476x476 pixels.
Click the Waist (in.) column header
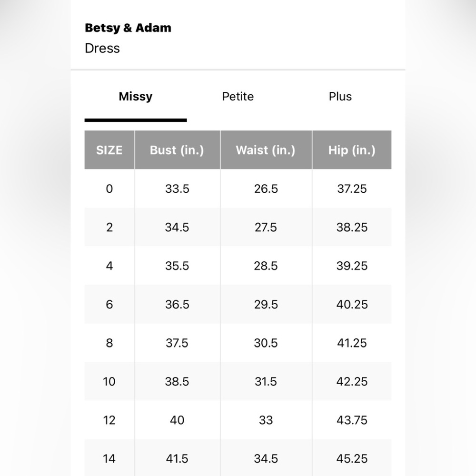266,150
